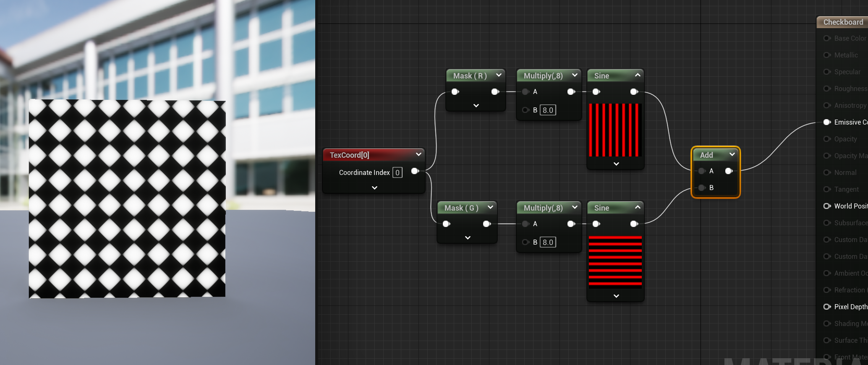This screenshot has width=868, height=365.
Task: Click the Emissive Color input pin
Action: pos(827,122)
